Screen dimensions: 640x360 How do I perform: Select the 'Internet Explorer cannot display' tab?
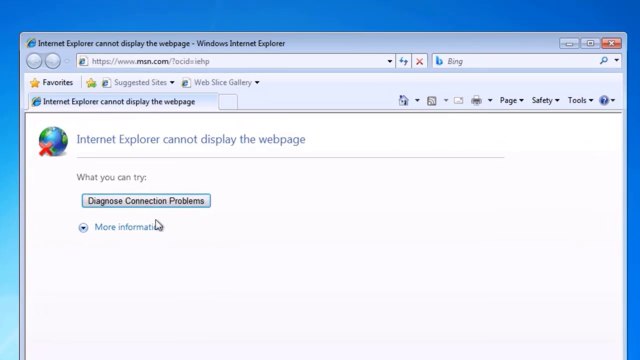tap(123, 102)
